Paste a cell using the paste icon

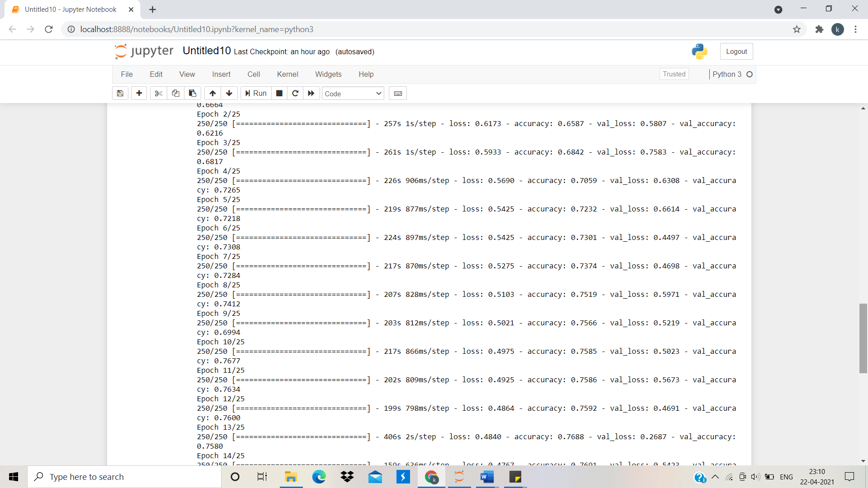pos(193,93)
